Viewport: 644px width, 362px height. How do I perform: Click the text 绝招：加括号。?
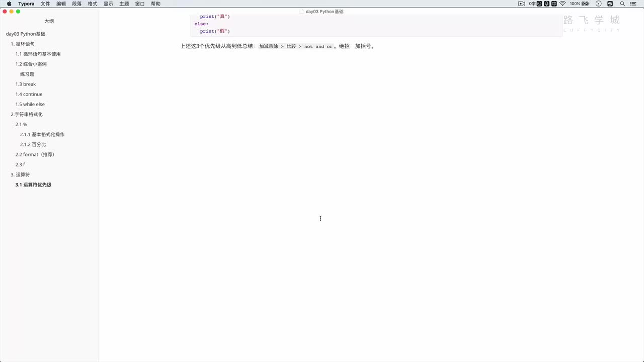pyautogui.click(x=357, y=46)
